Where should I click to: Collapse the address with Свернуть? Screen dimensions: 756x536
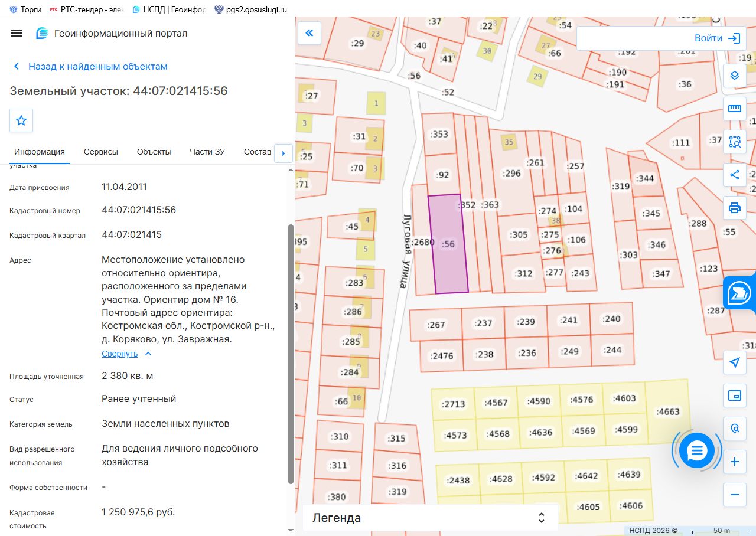pos(126,354)
